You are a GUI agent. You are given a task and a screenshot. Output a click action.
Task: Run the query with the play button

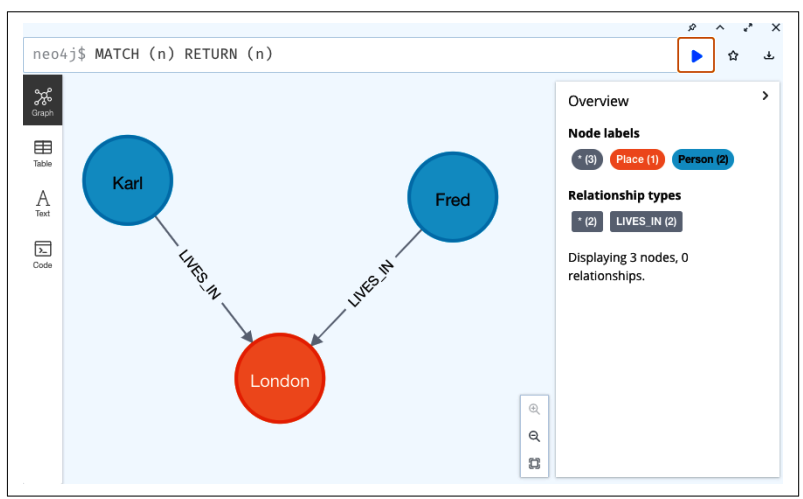[696, 55]
